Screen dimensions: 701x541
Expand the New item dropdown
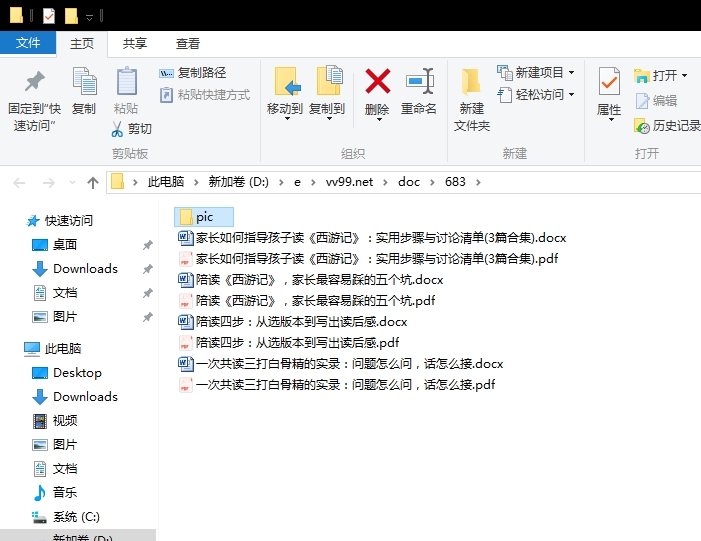pos(571,72)
